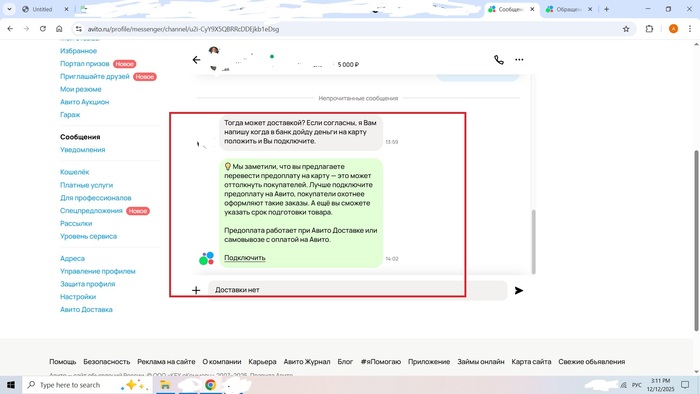Open Авито Журнал footer link
700x394 pixels.
[x=307, y=361]
